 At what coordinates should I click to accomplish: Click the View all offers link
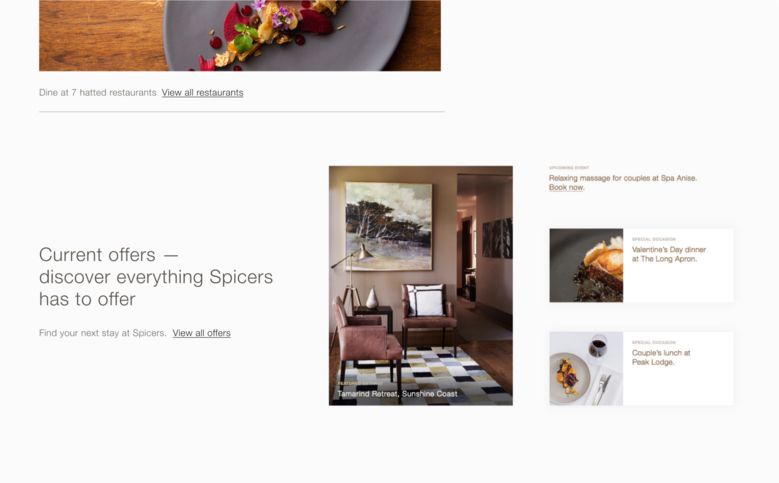point(201,333)
